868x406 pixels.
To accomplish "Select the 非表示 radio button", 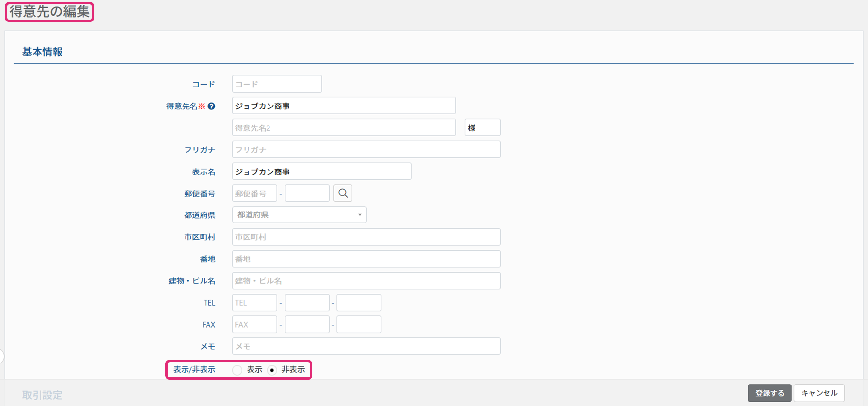I will click(272, 370).
